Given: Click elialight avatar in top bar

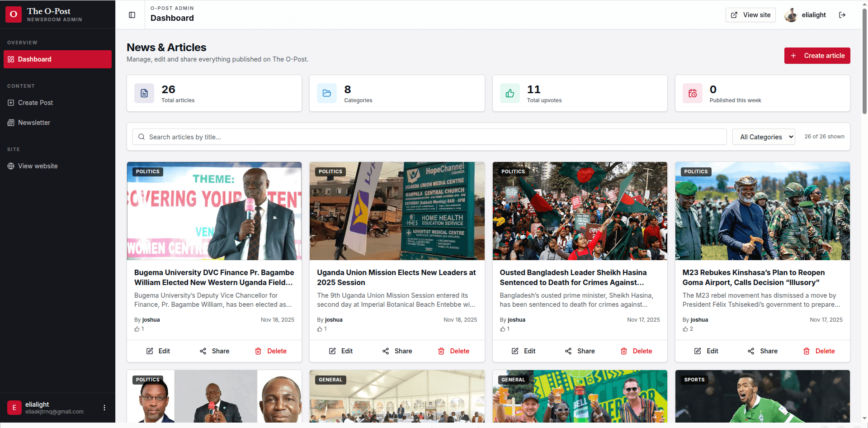Looking at the screenshot, I should pyautogui.click(x=791, y=15).
